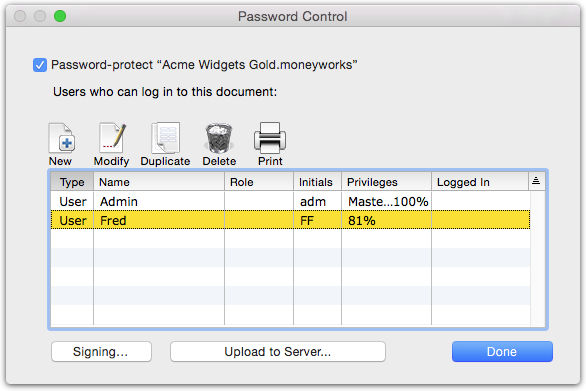Sort list by Name column header

[x=159, y=182]
